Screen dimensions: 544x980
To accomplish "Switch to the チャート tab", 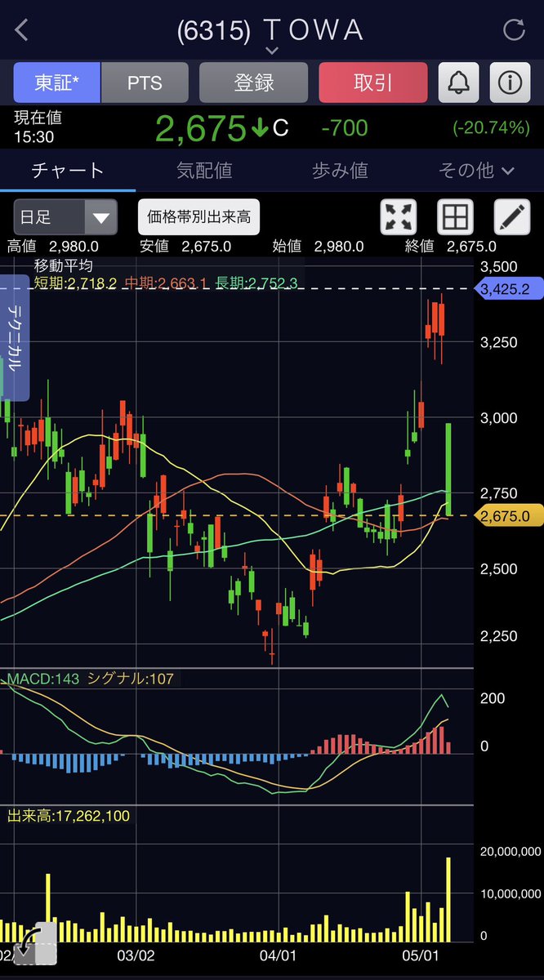I will click(68, 171).
